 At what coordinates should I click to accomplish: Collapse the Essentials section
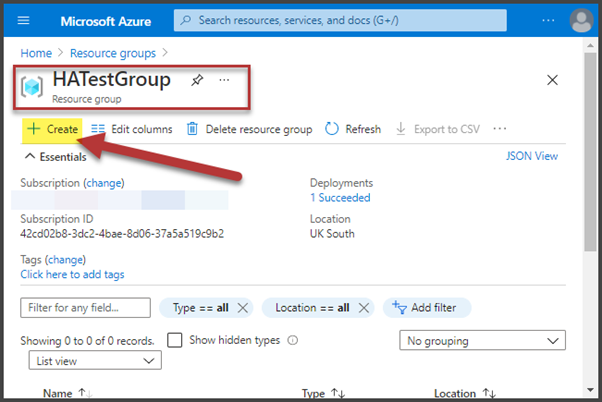(56, 157)
